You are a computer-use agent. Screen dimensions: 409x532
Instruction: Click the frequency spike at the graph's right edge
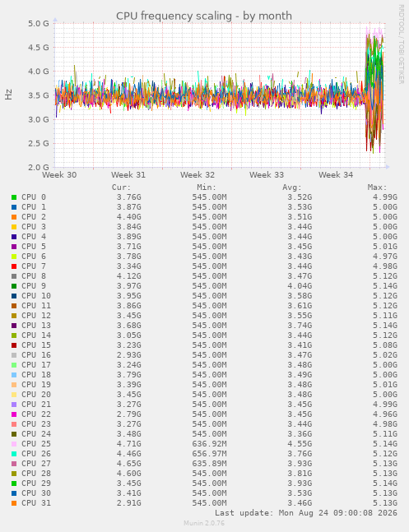pyautogui.click(x=374, y=90)
